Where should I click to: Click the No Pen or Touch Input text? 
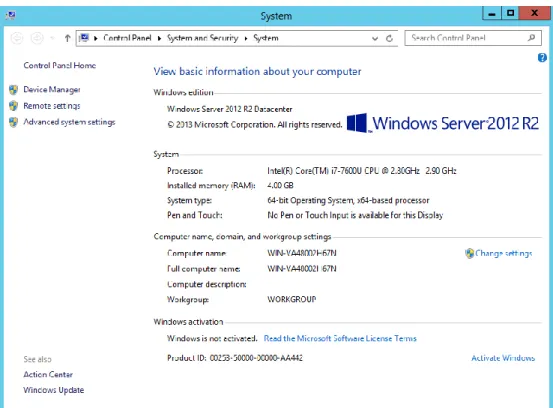click(x=355, y=215)
